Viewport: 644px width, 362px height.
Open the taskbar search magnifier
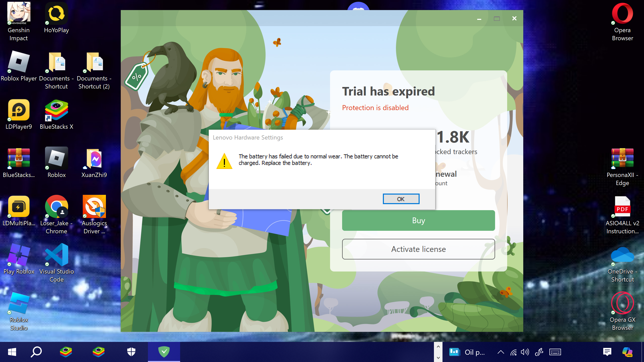36,352
